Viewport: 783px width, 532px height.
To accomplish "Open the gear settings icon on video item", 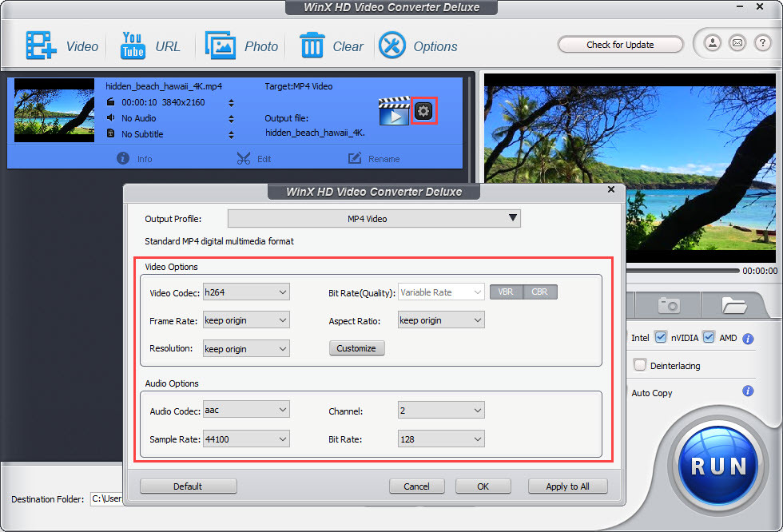I will (423, 111).
